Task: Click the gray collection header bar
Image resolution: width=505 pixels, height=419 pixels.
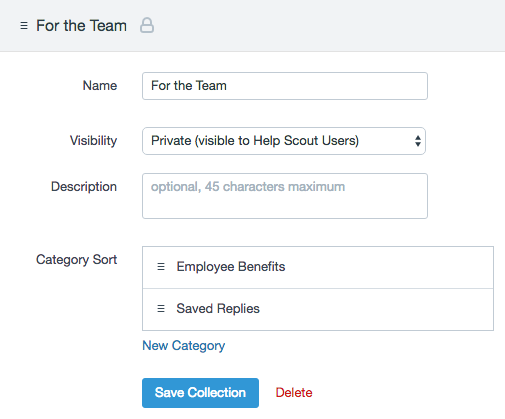Action: click(x=252, y=26)
